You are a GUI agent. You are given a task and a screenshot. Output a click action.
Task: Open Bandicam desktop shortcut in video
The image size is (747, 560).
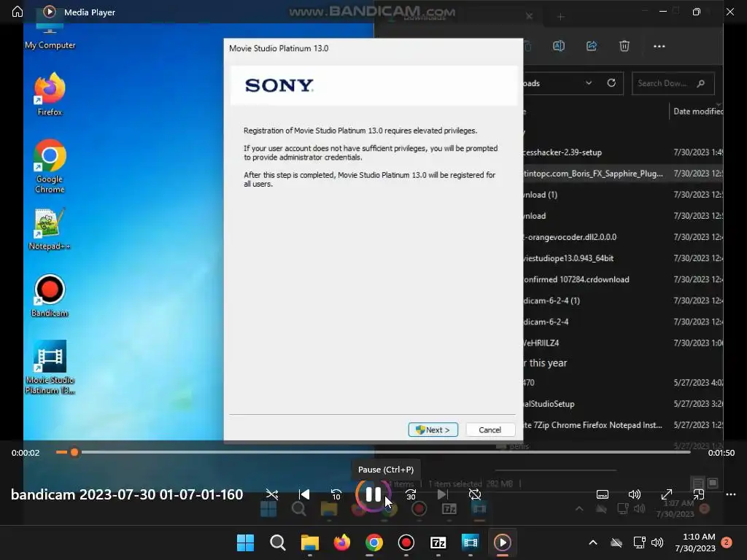pyautogui.click(x=50, y=296)
